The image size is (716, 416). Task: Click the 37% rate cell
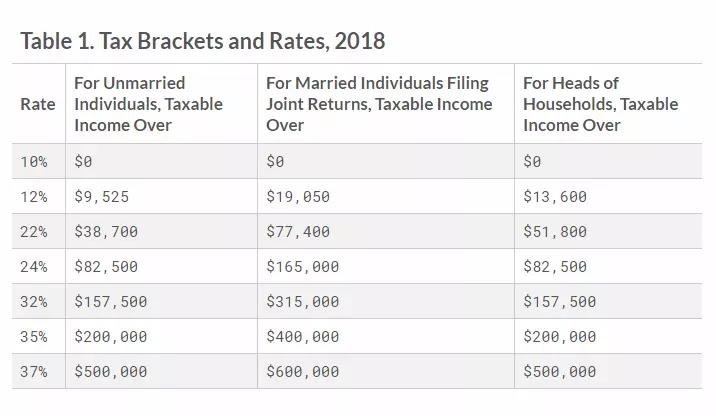coord(34,372)
